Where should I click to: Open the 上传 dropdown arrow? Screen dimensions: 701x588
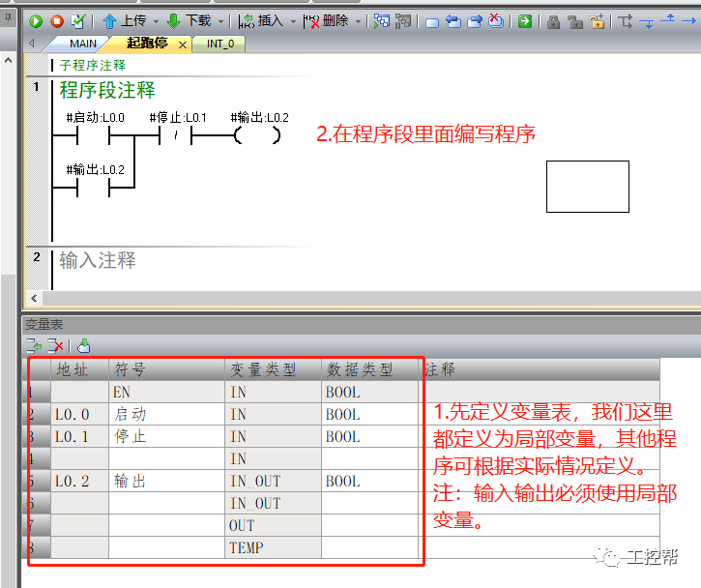(x=156, y=21)
